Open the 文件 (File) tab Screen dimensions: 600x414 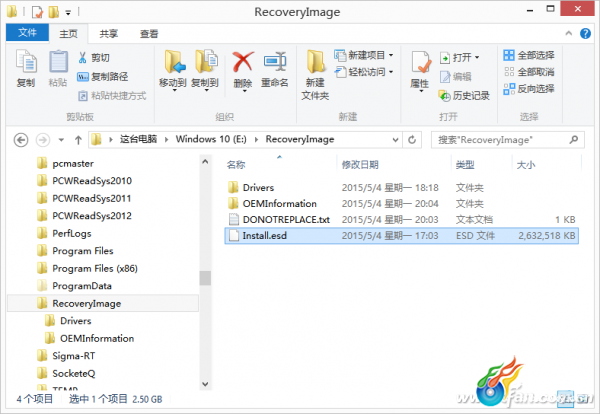tap(27, 33)
